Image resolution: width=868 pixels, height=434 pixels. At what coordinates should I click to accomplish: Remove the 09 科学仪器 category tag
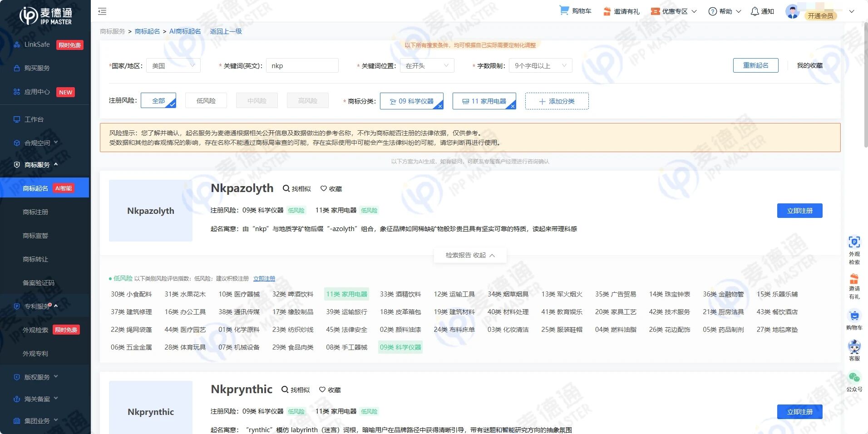440,106
